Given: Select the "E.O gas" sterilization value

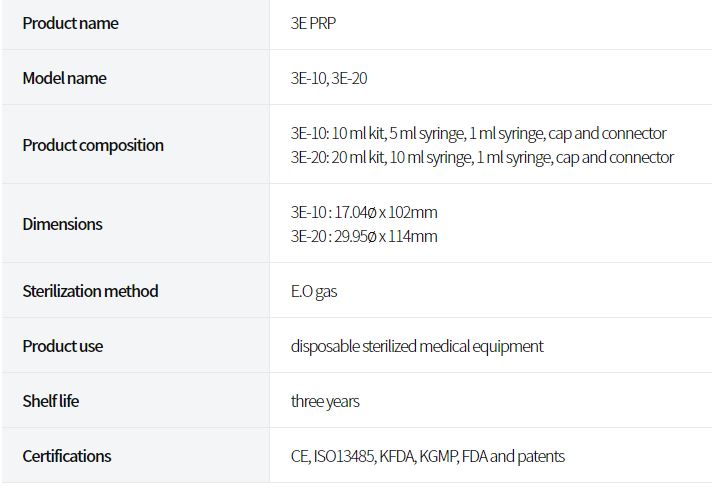Looking at the screenshot, I should coord(314,291).
